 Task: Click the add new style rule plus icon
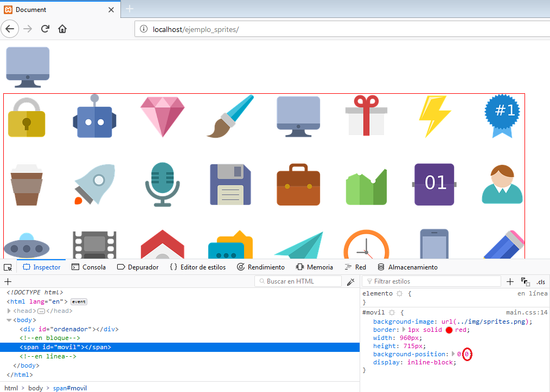(510, 281)
